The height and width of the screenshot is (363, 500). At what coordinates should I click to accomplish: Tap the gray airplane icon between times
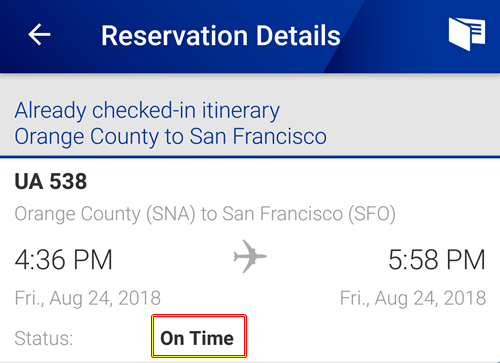click(x=250, y=256)
